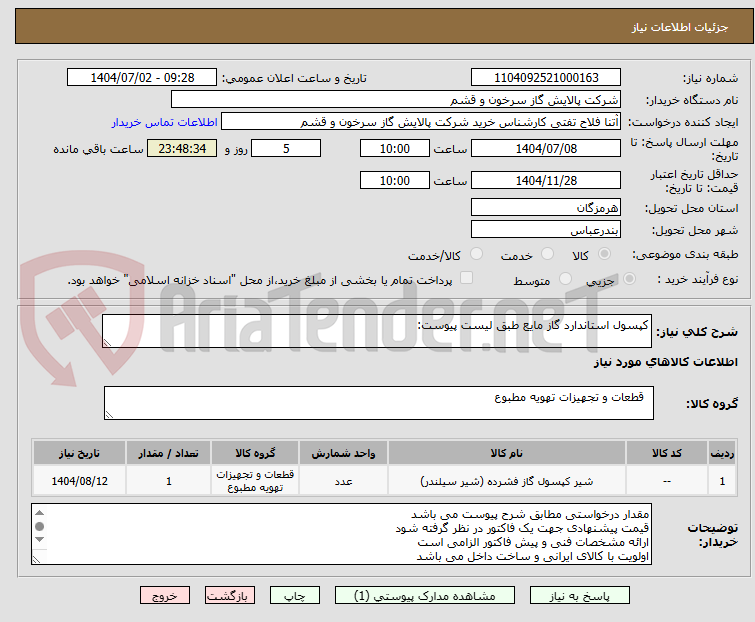Viewport: 755px width, 622px height.
Task: Click the announcement date field 1404/07/02 - 09:28
Action: click(x=142, y=78)
